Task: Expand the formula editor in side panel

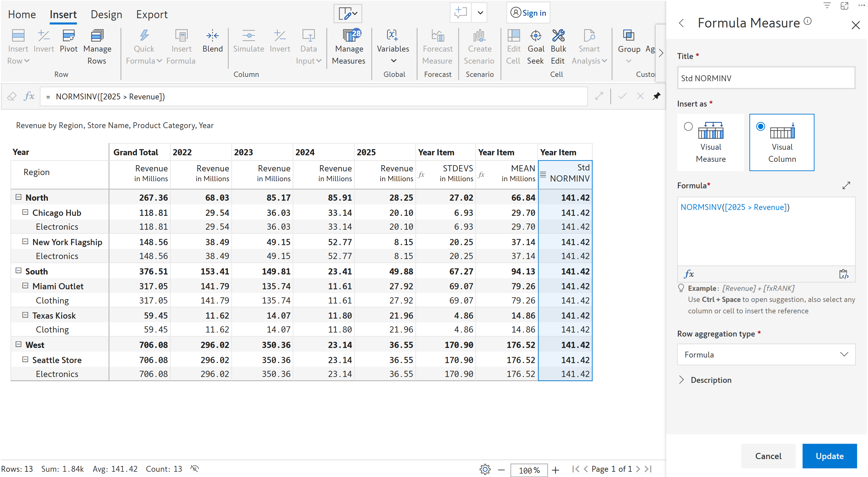Action: point(846,186)
